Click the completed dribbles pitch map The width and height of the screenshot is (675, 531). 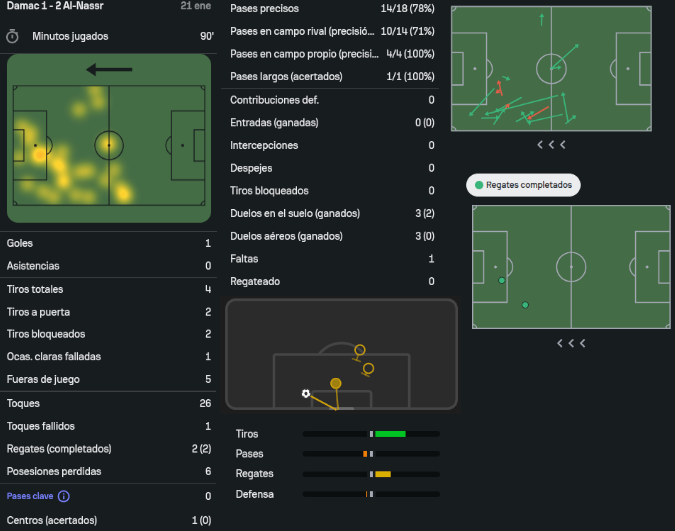[571, 267]
